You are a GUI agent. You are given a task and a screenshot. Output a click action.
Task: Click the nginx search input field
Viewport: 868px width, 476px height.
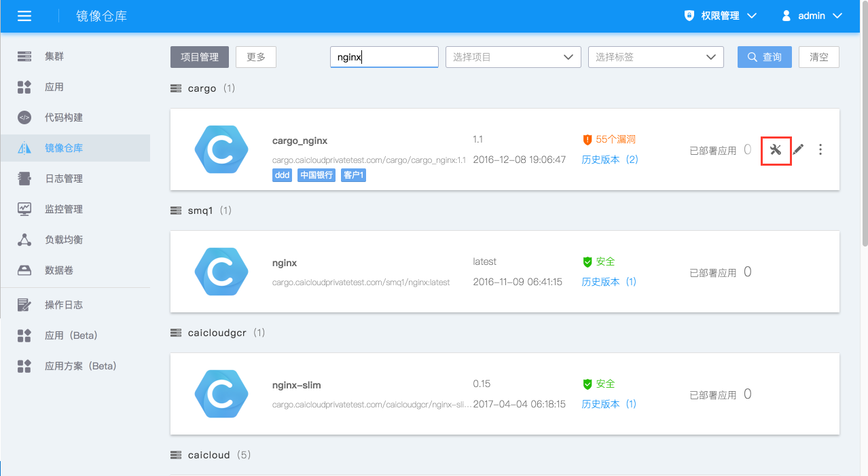pos(384,57)
